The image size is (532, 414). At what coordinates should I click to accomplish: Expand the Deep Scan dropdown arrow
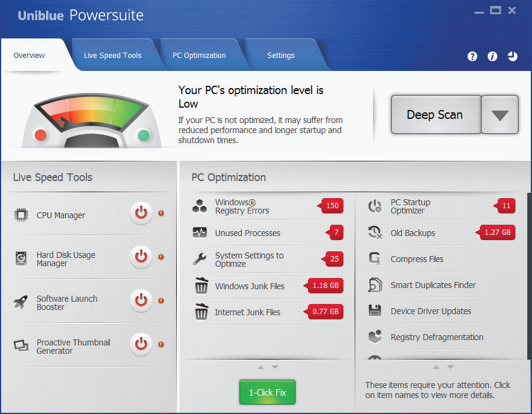click(x=499, y=115)
